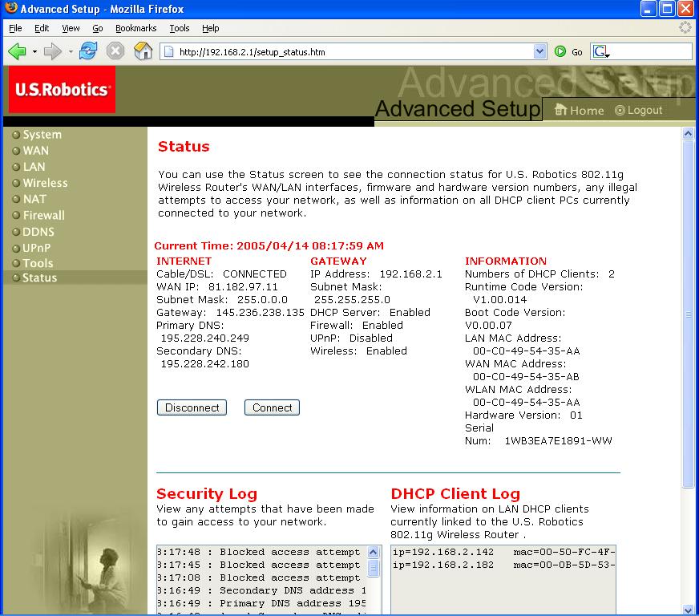Open the browser Home page icon
Image resolution: width=699 pixels, height=616 pixels.
point(143,51)
